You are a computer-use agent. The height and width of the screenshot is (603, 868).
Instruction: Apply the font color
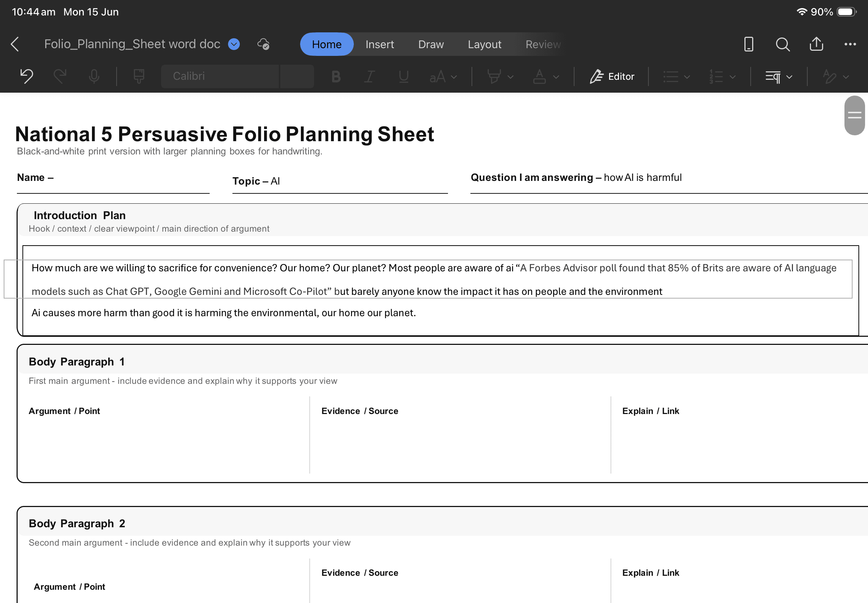coord(539,77)
